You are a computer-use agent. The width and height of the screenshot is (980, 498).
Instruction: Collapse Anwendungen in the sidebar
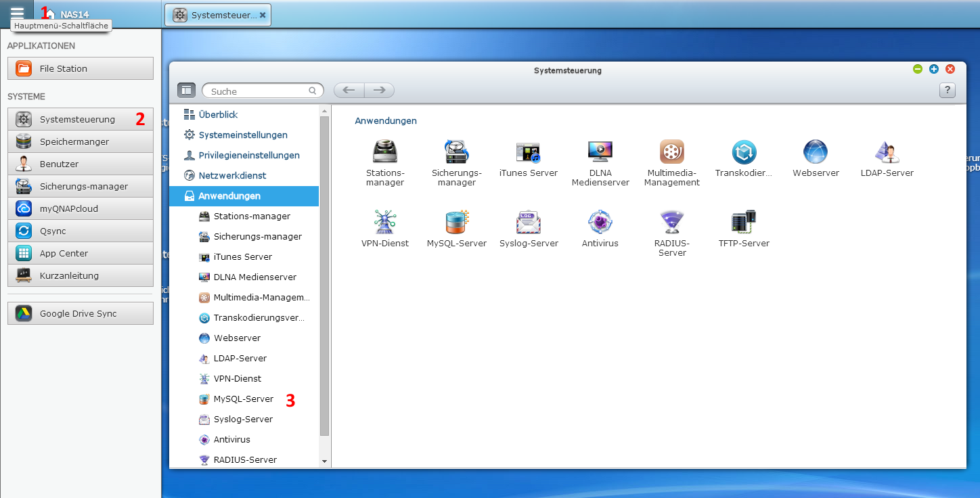244,196
